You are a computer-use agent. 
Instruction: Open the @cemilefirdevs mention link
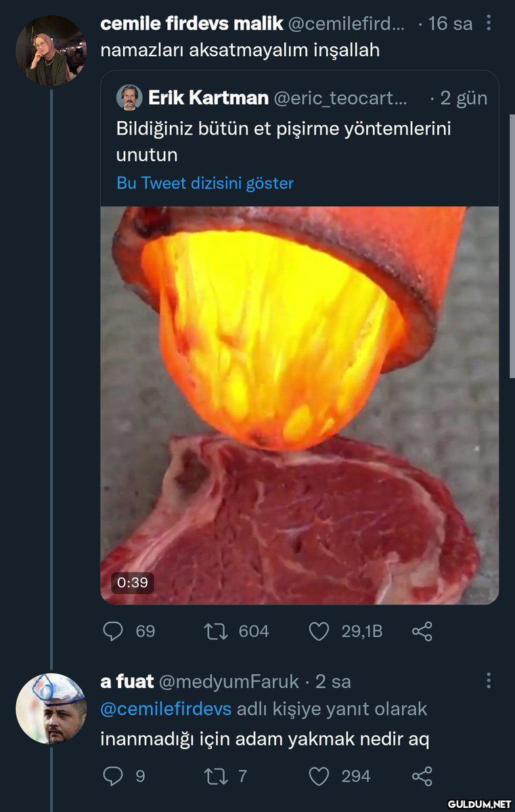click(x=166, y=709)
